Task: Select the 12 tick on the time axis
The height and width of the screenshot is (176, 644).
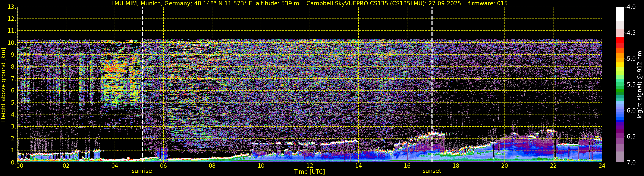Action: (x=310, y=166)
